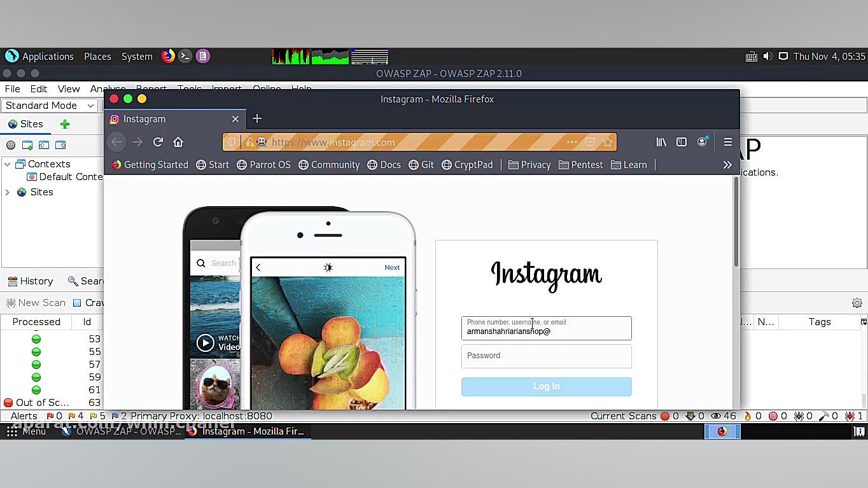This screenshot has width=868, height=488.
Task: Go to Firefox home page
Action: (178, 142)
